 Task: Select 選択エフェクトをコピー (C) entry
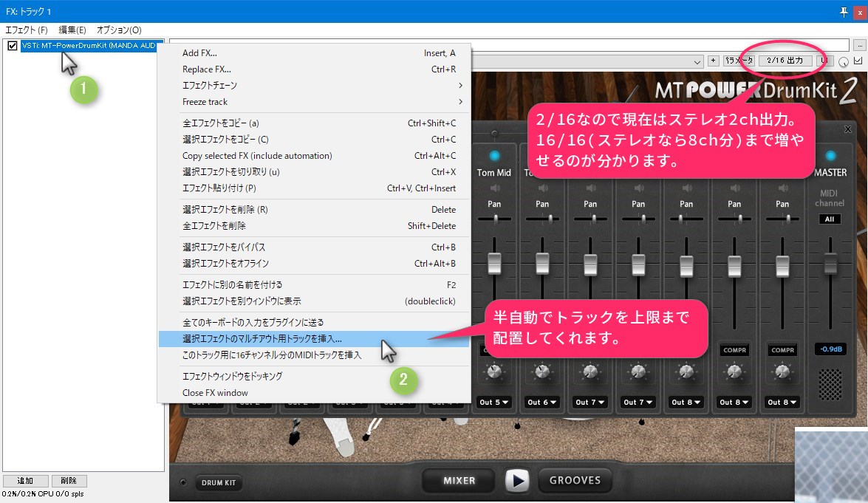click(x=315, y=140)
